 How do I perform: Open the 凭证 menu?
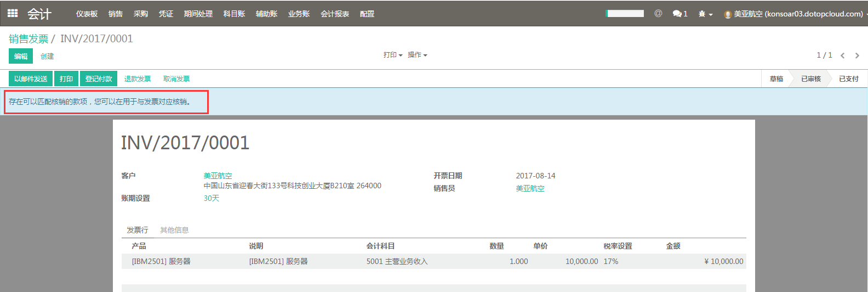pyautogui.click(x=166, y=14)
